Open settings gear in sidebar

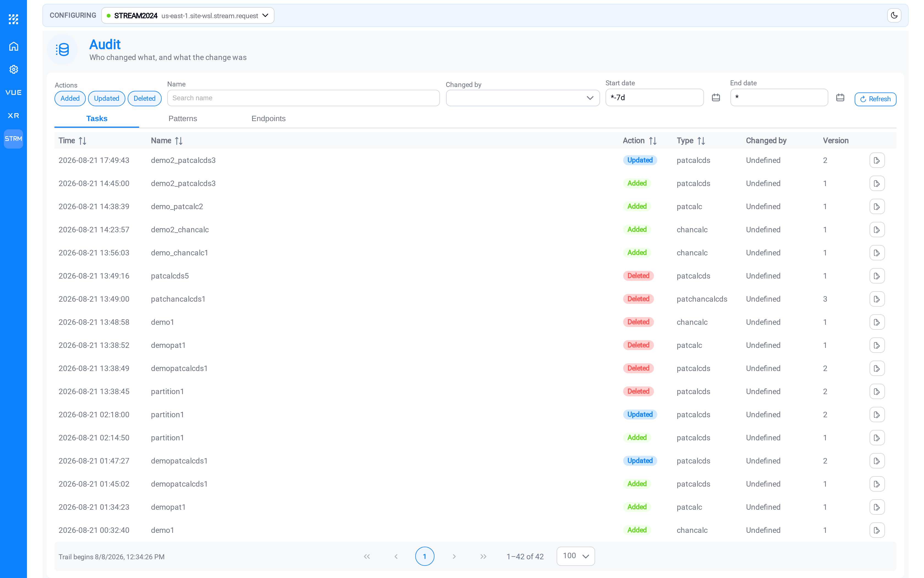[x=13, y=69]
